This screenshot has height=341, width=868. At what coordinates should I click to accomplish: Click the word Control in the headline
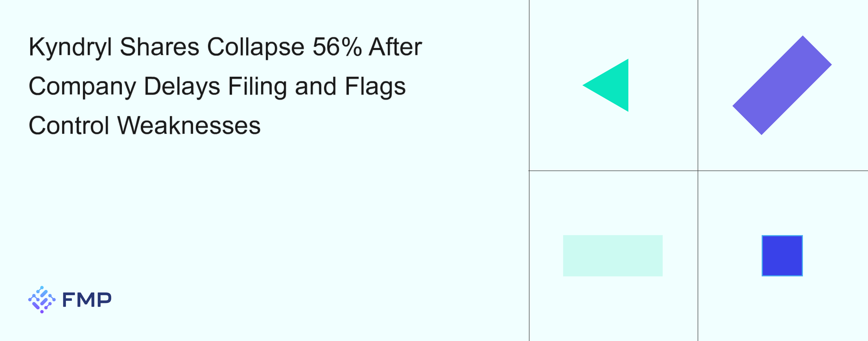click(x=69, y=125)
